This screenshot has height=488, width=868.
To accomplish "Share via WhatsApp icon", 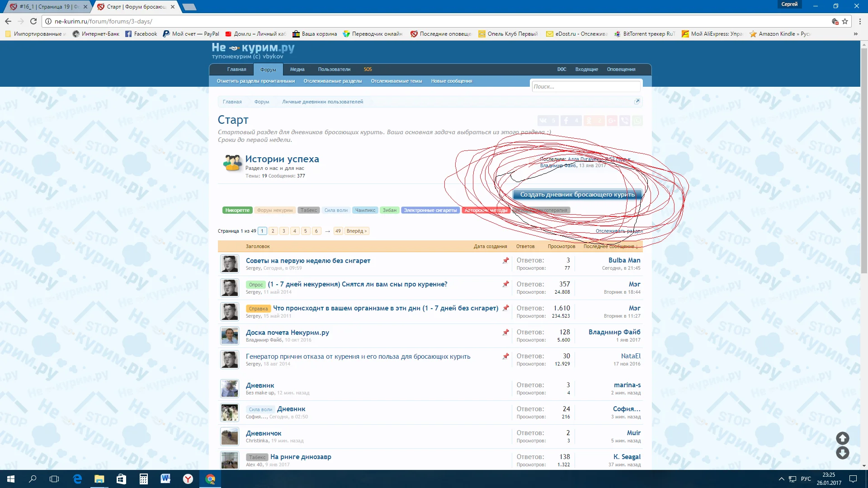I will point(637,121).
